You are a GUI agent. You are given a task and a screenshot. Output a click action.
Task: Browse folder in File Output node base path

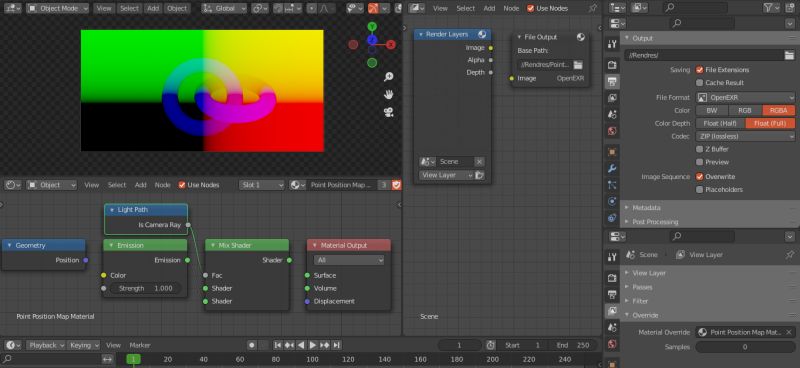578,65
